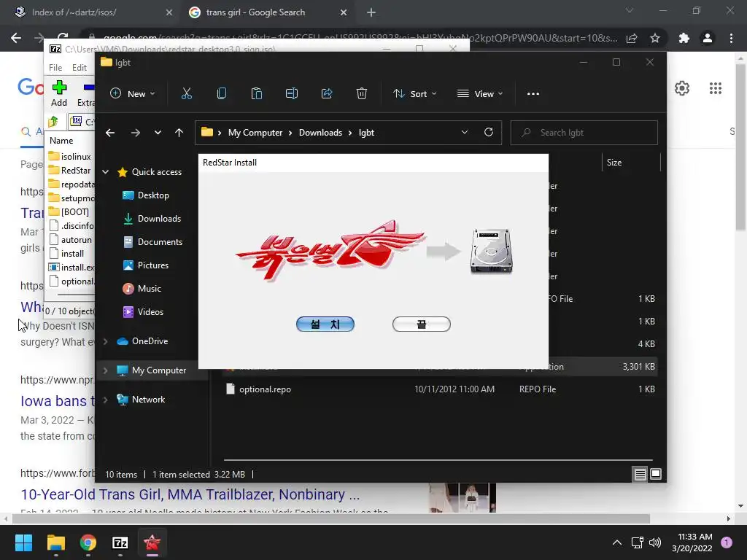
Task: Click the Add button in 7-Zip
Action: [x=59, y=93]
